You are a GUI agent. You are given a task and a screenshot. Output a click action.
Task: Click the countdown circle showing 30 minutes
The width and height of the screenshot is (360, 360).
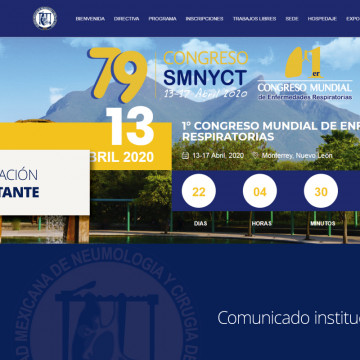(x=321, y=191)
